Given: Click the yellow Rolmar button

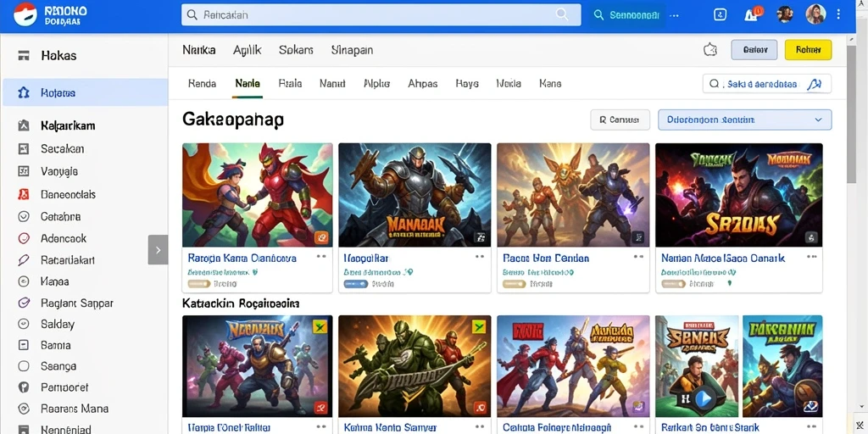Looking at the screenshot, I should 808,50.
